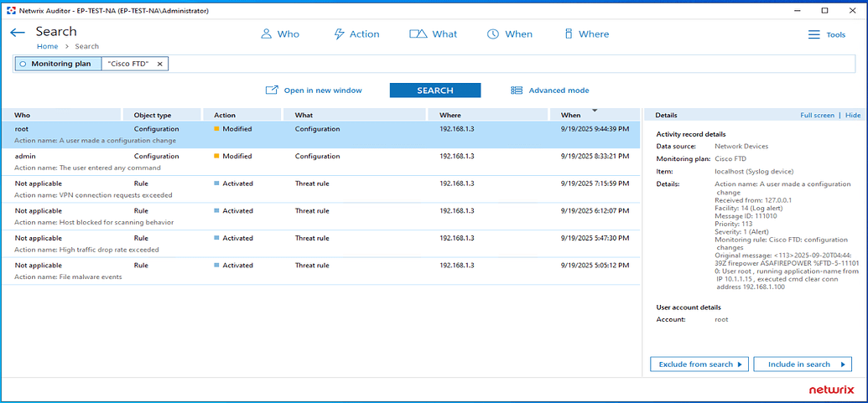Sort by the What column header
Screen dimensions: 868x403
pyautogui.click(x=354, y=115)
